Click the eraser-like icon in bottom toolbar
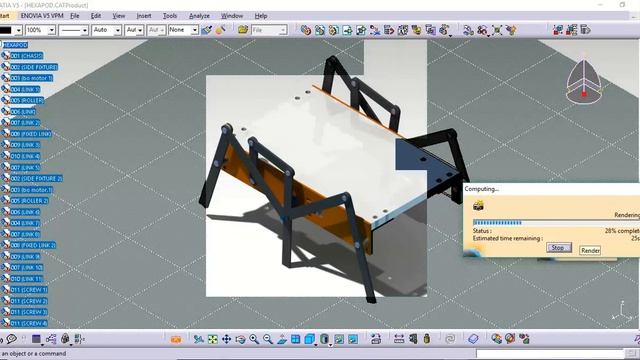This screenshot has height=360, width=640. point(473,339)
